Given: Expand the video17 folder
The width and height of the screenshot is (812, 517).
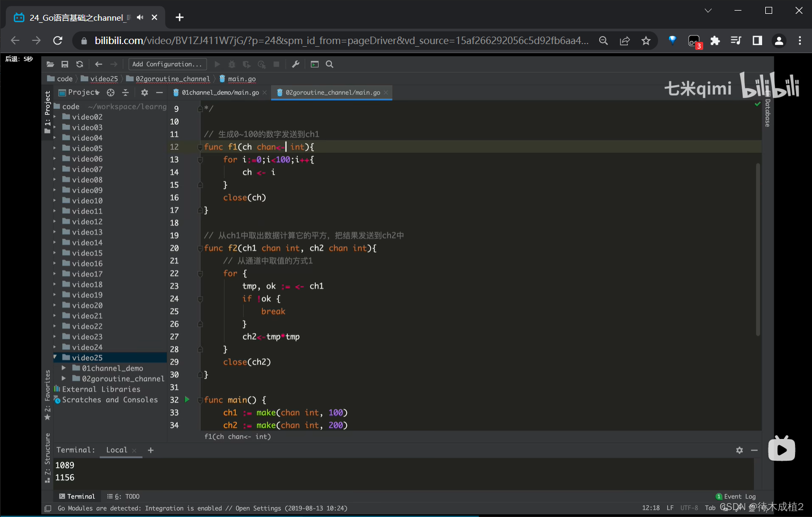Looking at the screenshot, I should (x=55, y=274).
